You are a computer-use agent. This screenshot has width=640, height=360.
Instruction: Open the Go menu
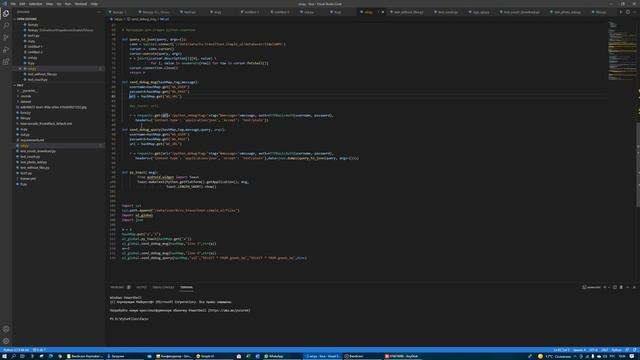point(59,4)
